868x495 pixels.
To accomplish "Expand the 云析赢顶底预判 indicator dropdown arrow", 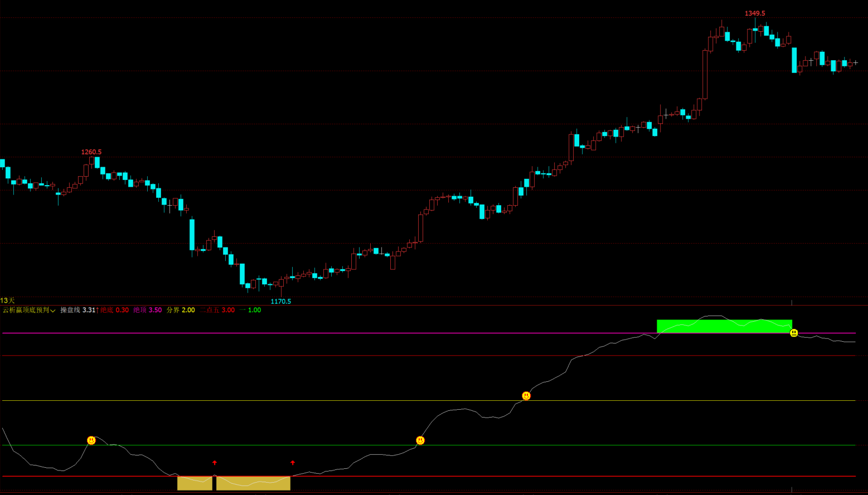I will [x=53, y=311].
